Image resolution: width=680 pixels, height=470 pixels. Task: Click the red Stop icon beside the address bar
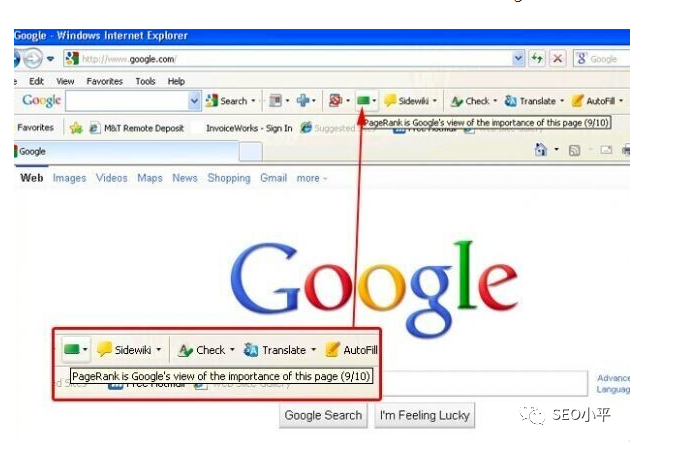pos(558,59)
